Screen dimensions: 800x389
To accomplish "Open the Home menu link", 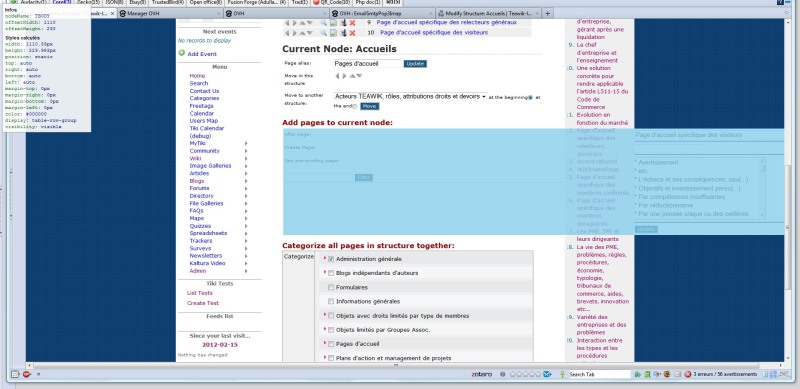I will [x=197, y=76].
